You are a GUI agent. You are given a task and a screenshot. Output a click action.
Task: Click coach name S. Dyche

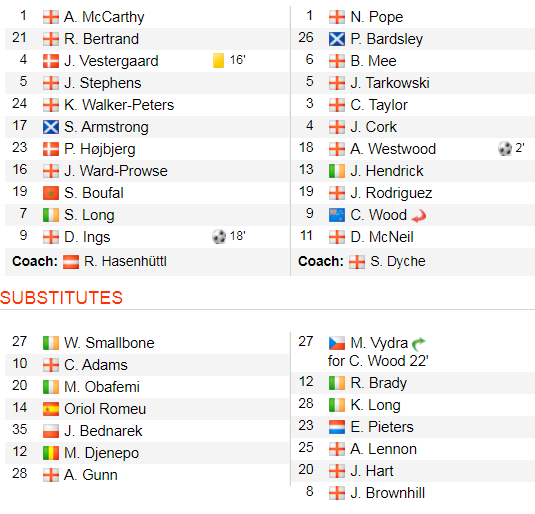coord(398,261)
